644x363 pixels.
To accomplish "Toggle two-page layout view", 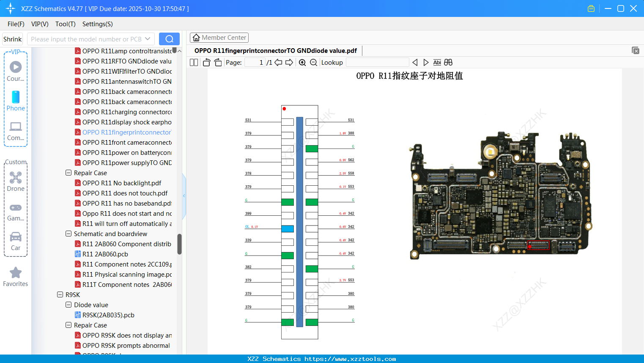I will click(x=194, y=62).
